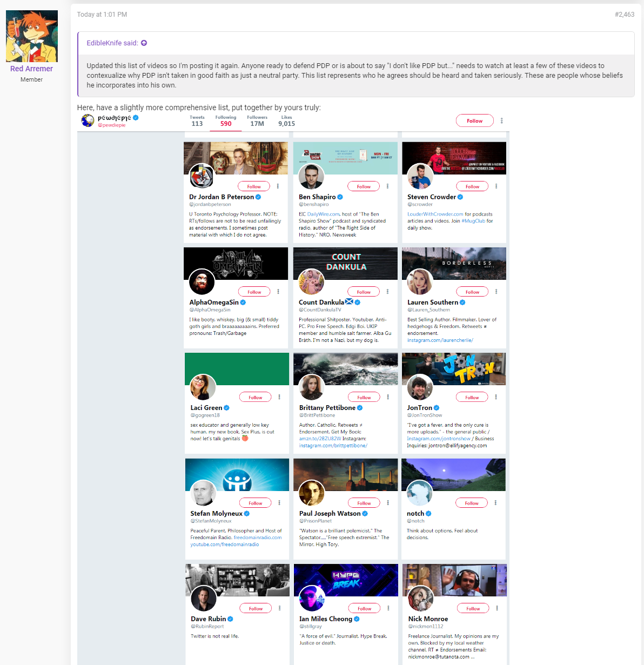Click Laci Green's profile picture
The image size is (644, 665).
tap(203, 386)
